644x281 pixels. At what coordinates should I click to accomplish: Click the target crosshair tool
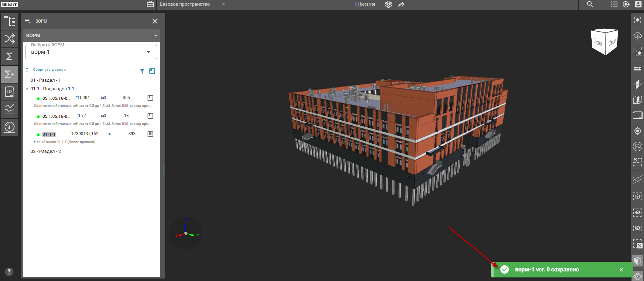click(638, 131)
